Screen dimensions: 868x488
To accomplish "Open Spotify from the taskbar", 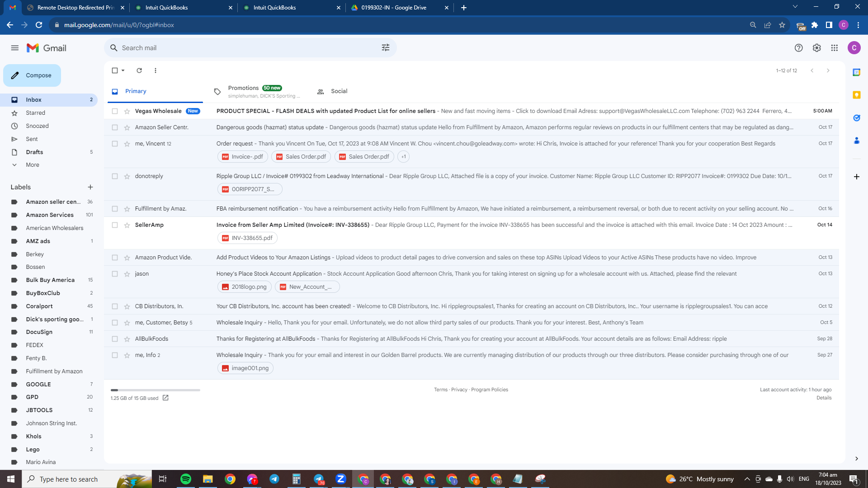I will click(x=186, y=479).
